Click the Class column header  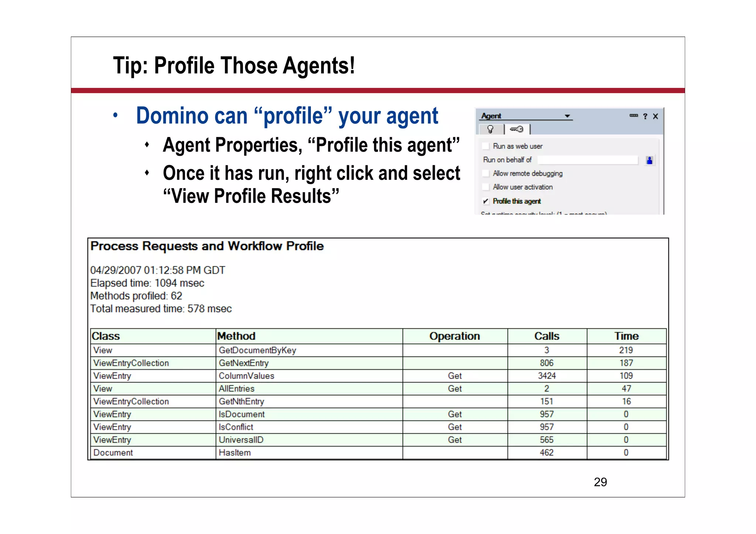pyautogui.click(x=153, y=336)
